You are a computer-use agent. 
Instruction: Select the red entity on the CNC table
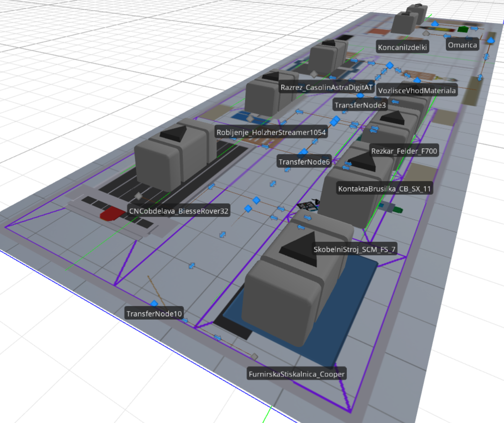(x=112, y=214)
